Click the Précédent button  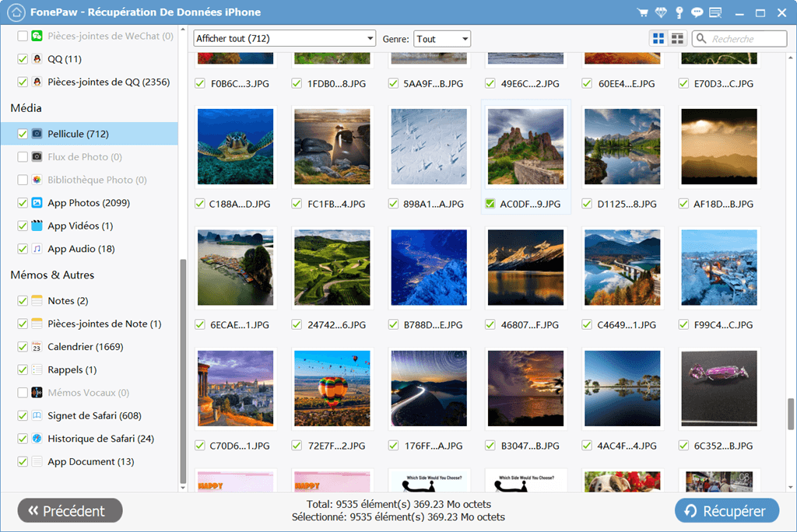point(70,511)
